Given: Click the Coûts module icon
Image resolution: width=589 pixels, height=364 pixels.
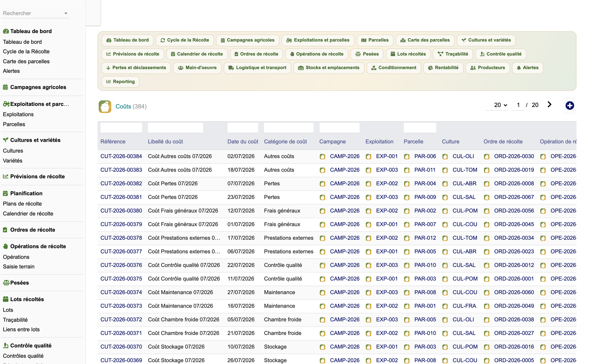Looking at the screenshot, I should click(x=105, y=106).
